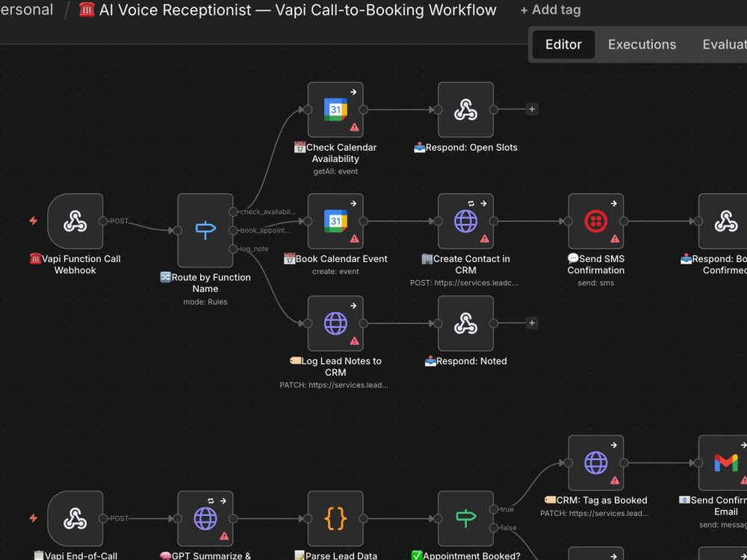Switch to the Executions tab
Screen dimensions: 747x560
[642, 44]
